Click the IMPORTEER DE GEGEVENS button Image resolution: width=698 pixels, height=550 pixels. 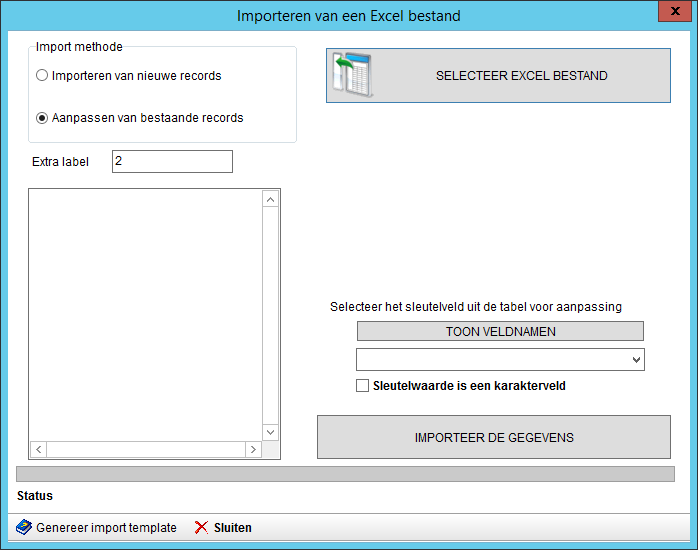pyautogui.click(x=494, y=437)
